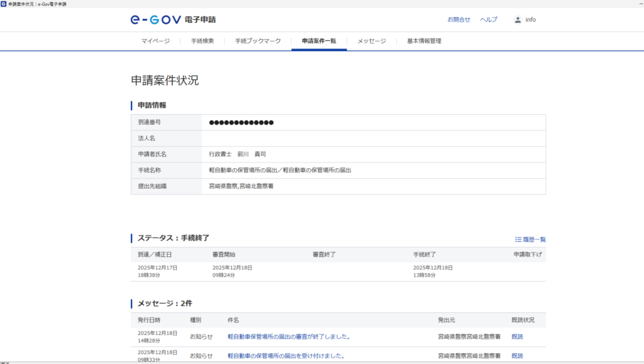Open message 軽自動車の保管場所の届出を受け付けました
Image resolution: width=644 pixels, height=364 pixels.
(286, 356)
